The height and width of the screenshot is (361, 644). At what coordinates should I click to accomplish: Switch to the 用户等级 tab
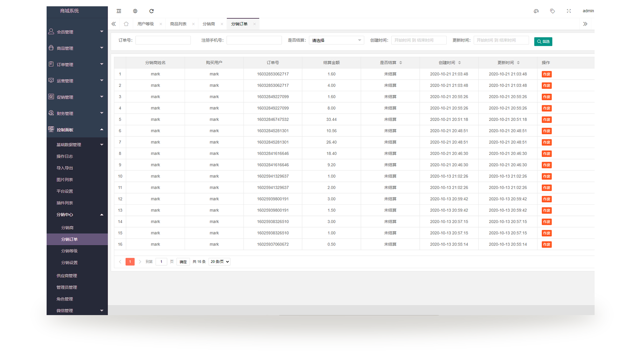coord(145,24)
